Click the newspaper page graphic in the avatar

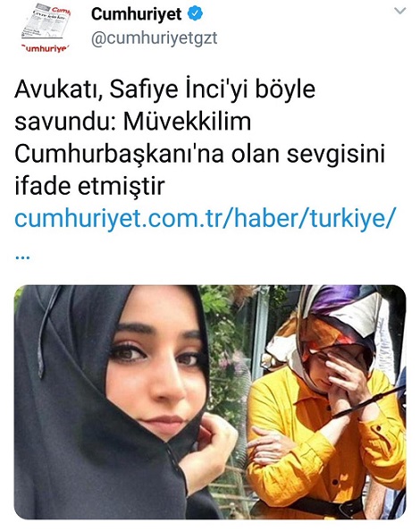[x=46, y=23]
